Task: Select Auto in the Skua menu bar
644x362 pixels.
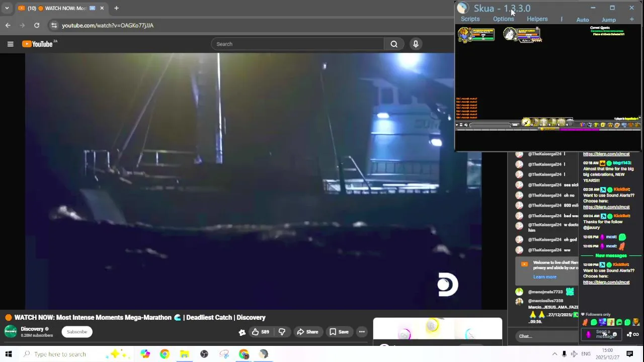Action: (583, 20)
